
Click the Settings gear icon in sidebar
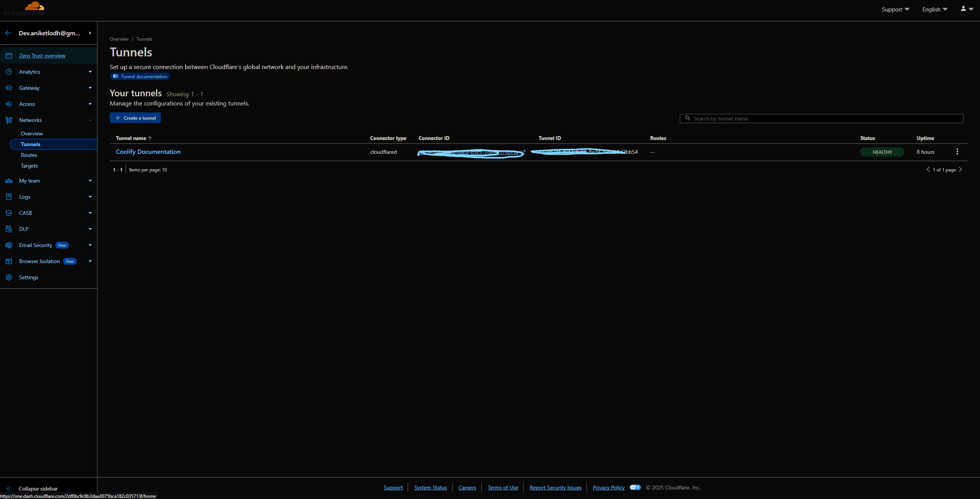9,277
